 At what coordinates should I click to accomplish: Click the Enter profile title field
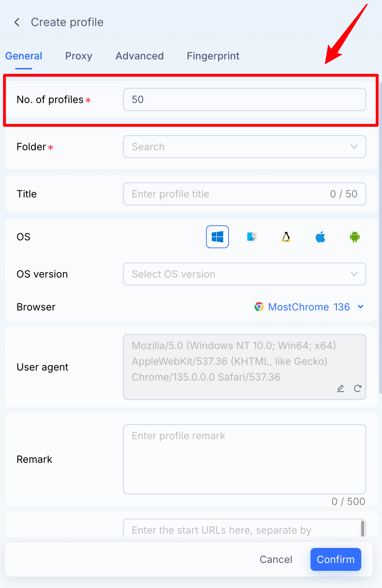coord(245,194)
